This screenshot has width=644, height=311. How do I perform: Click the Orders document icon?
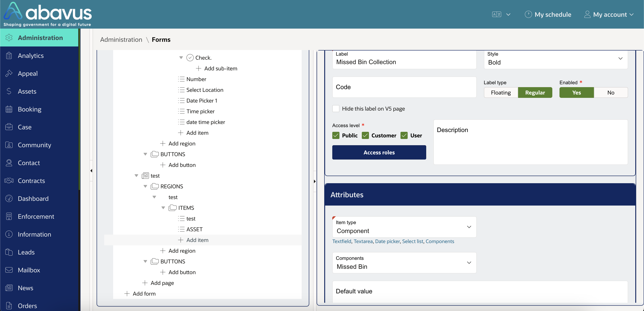coord(9,306)
